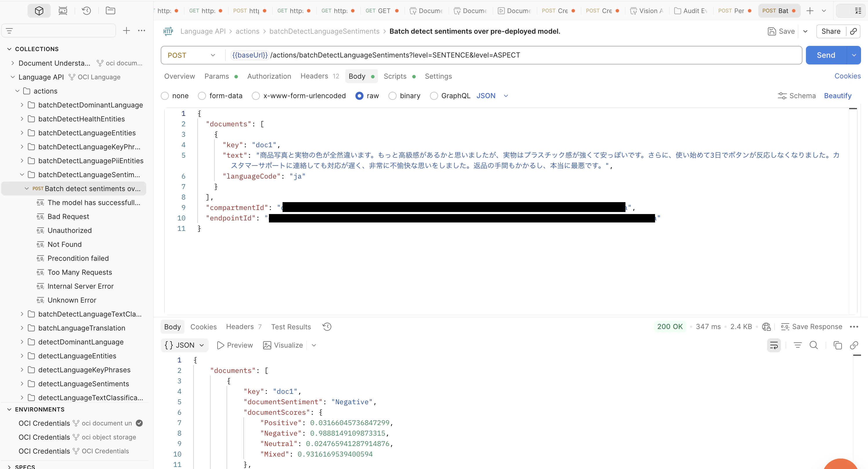The height and width of the screenshot is (469, 868).
Task: Add a new request tab
Action: click(810, 11)
